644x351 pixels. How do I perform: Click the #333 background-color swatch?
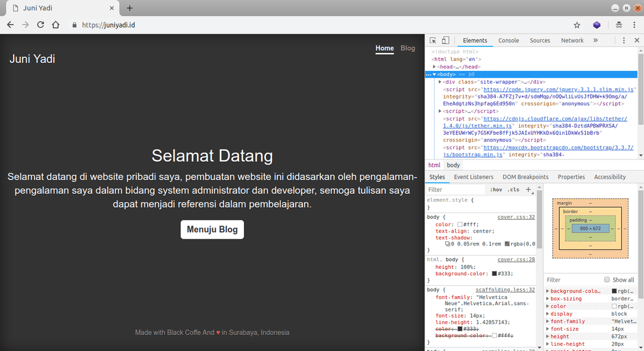pyautogui.click(x=494, y=273)
